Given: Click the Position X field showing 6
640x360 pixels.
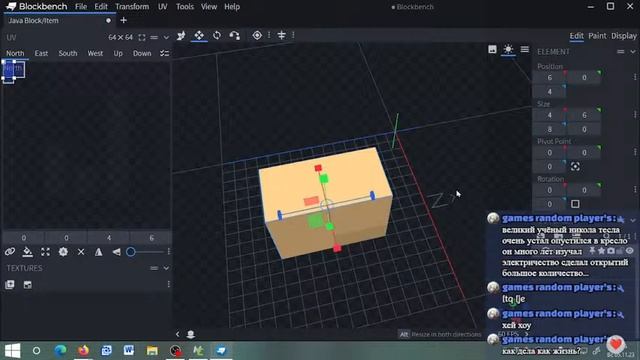Looking at the screenshot, I should click(549, 78).
